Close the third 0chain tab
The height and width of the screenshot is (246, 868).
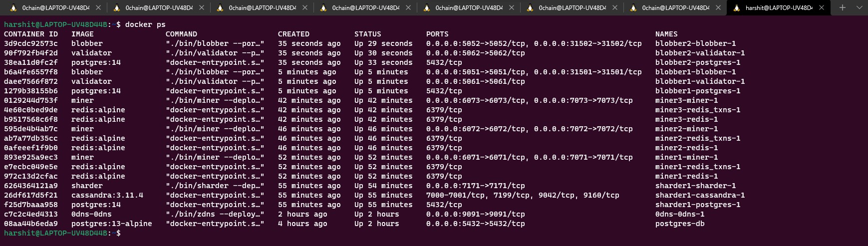pos(305,7)
